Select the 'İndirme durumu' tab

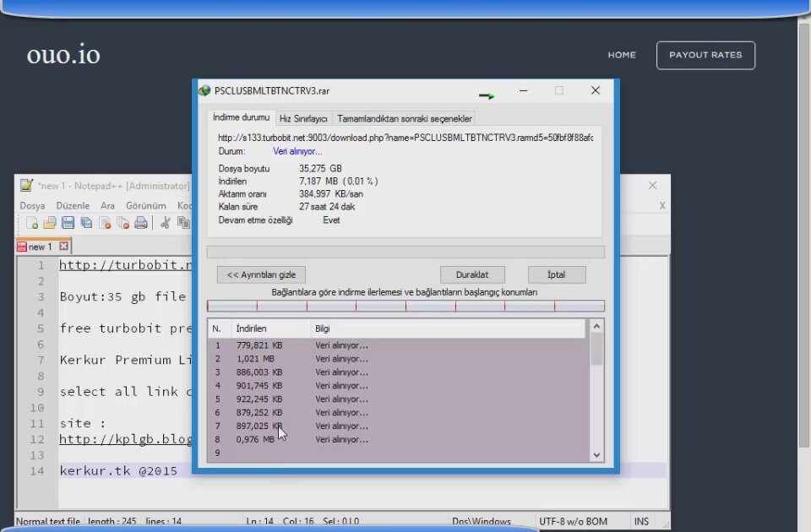[x=241, y=117]
